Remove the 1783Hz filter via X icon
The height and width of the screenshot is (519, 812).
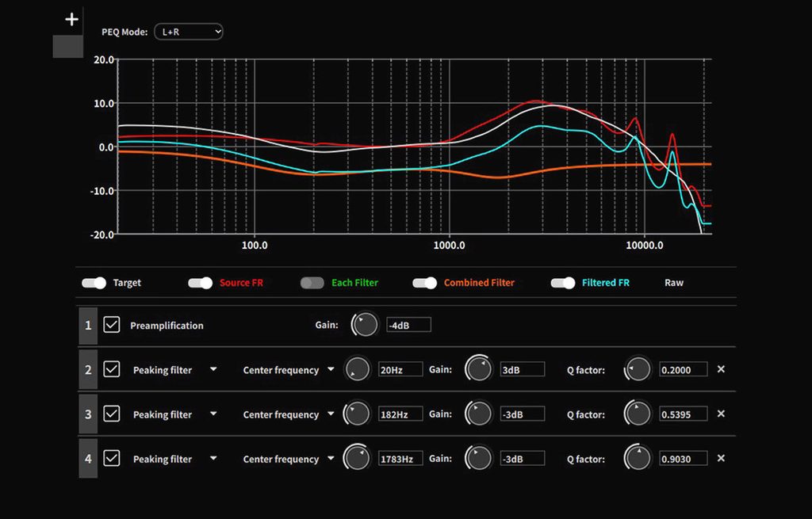(x=721, y=458)
